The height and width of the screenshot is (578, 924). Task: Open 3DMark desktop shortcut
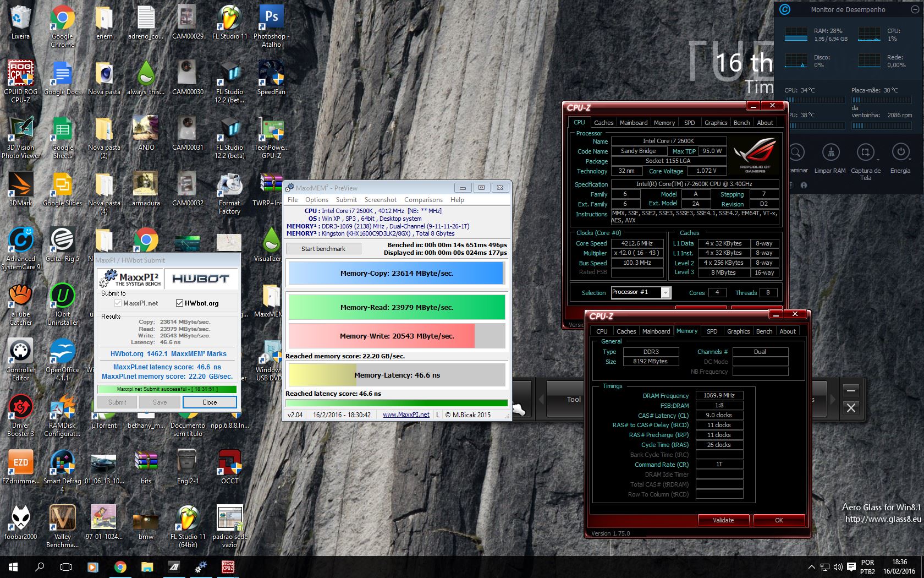(x=20, y=189)
